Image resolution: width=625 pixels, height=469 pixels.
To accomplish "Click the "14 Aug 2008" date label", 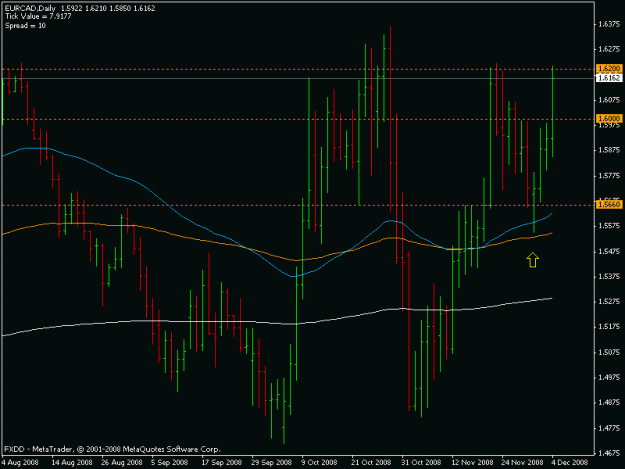I will coord(72,462).
